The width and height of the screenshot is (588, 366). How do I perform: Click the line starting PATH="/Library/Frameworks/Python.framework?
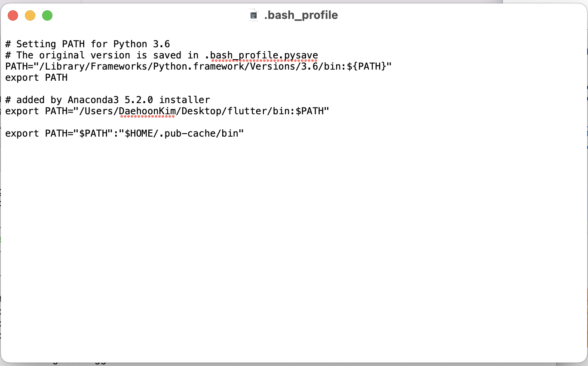199,66
